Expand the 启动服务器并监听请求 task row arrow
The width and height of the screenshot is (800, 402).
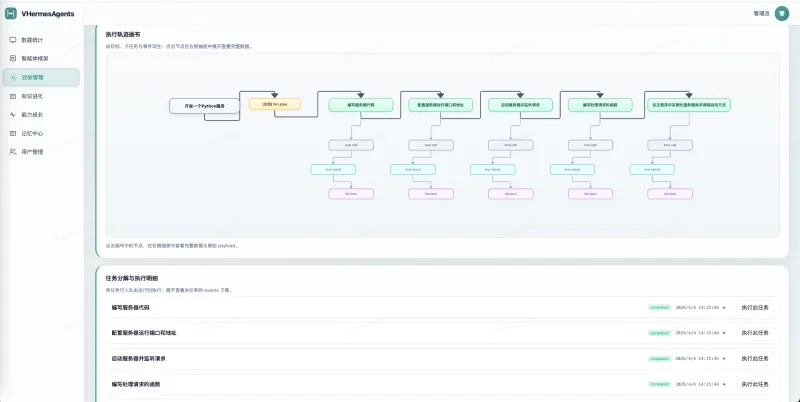pyautogui.click(x=724, y=358)
